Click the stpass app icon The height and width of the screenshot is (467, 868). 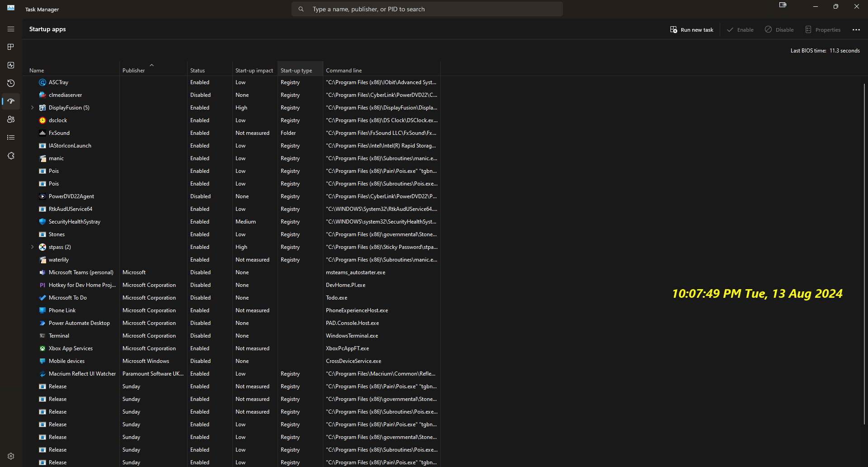pos(42,247)
